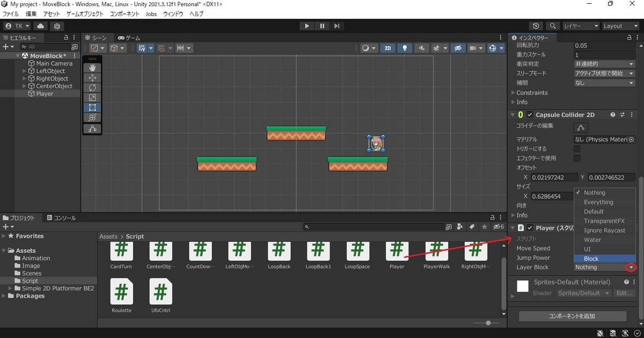Click the favorites star icon in project
This screenshot has width=644, height=338.
485,227
